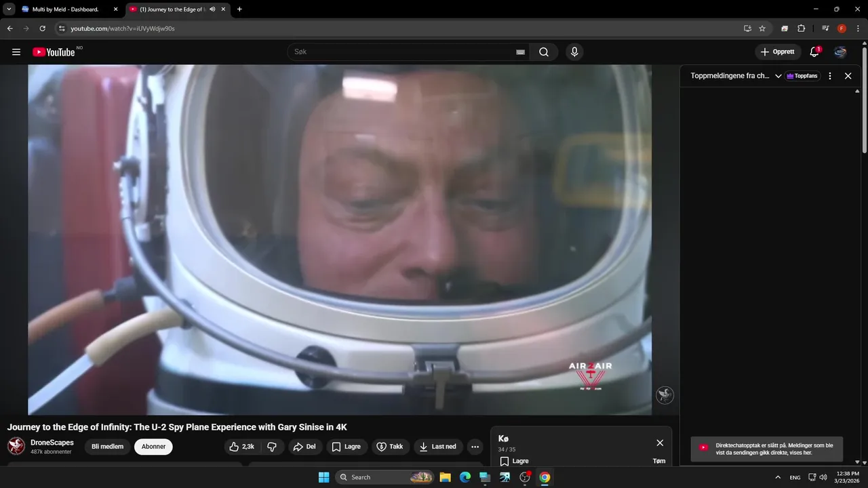
Task: Click the page vertical scrollbar
Action: click(x=865, y=100)
